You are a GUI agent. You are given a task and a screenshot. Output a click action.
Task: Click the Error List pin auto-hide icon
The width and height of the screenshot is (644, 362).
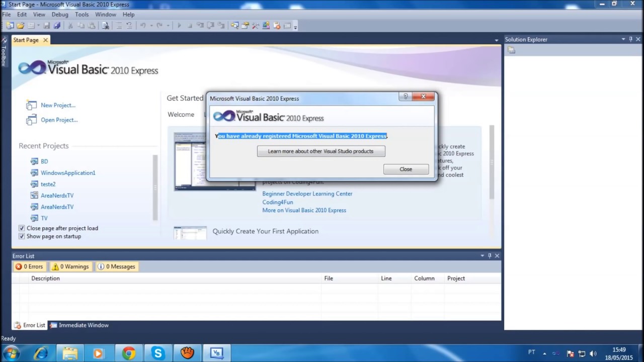pos(490,256)
